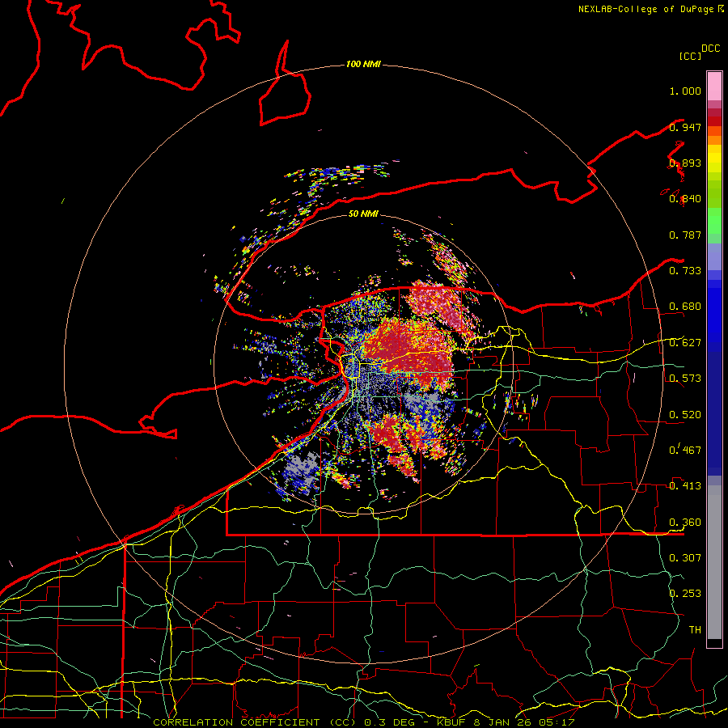Viewport: 728px width, 728px height.
Task: Select the 0.733 scale value
Action: tap(685, 271)
